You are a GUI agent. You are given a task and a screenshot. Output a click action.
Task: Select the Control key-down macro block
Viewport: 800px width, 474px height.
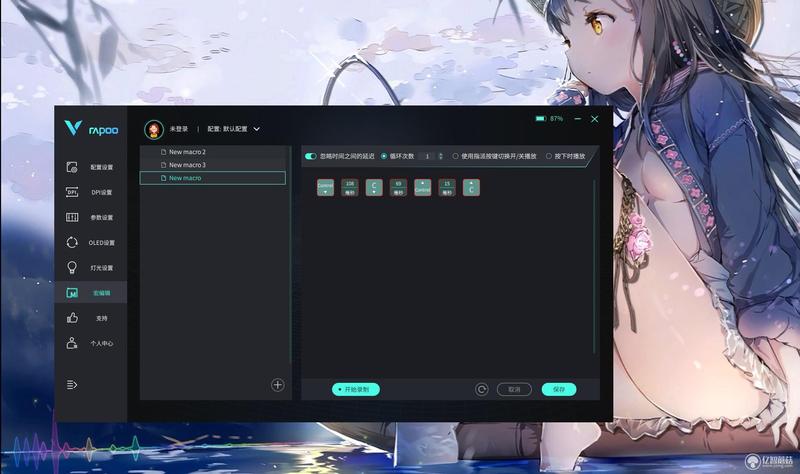(326, 187)
